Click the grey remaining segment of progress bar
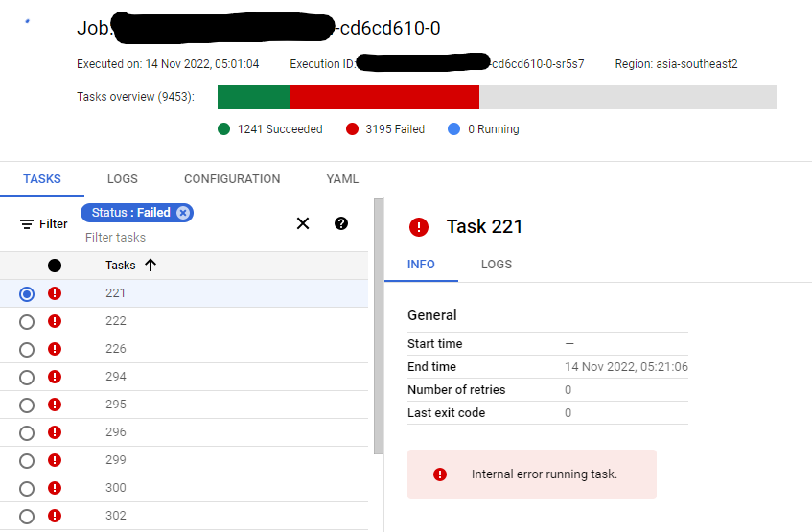Screen dimensions: 812x532 click(628, 98)
